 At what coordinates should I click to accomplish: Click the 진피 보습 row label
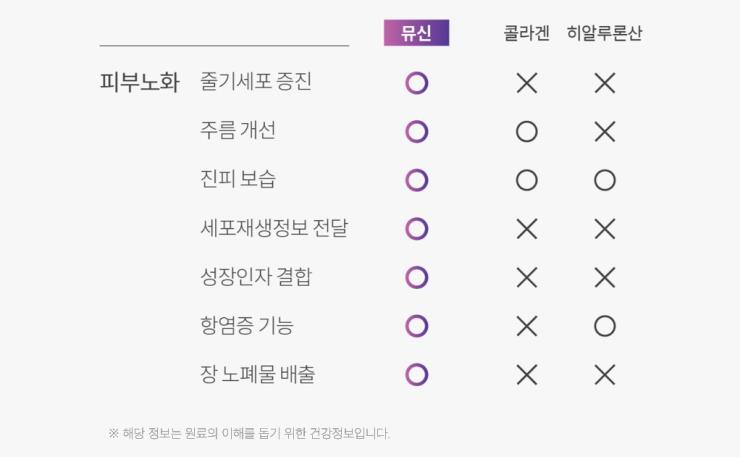pos(238,180)
